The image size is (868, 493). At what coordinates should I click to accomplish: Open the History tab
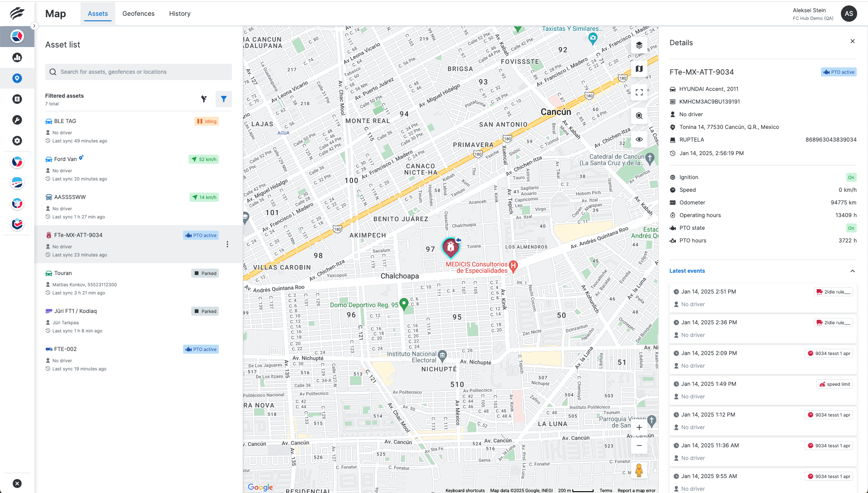pos(179,14)
